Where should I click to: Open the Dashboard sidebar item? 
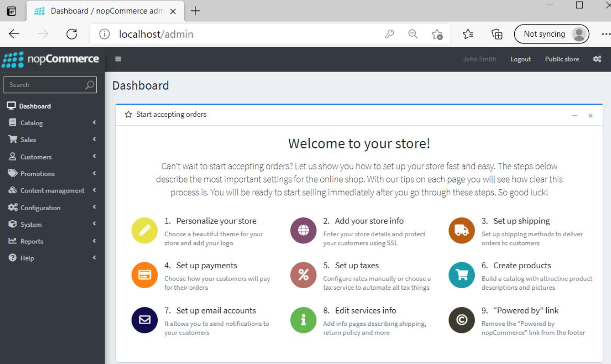coord(52,106)
